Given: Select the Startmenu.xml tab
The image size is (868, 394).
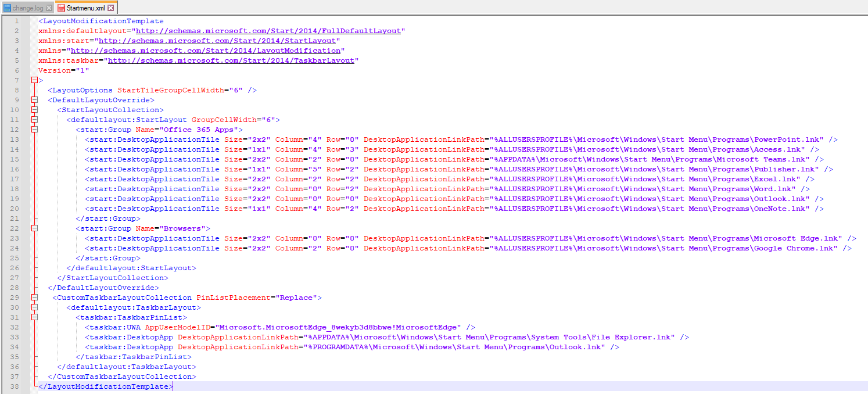Looking at the screenshot, I should [x=85, y=8].
